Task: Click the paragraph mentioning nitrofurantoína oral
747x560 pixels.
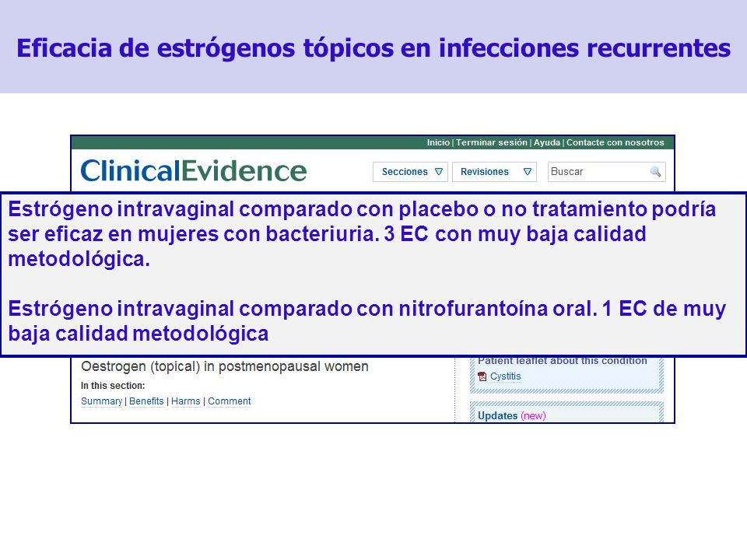Action: 366,321
